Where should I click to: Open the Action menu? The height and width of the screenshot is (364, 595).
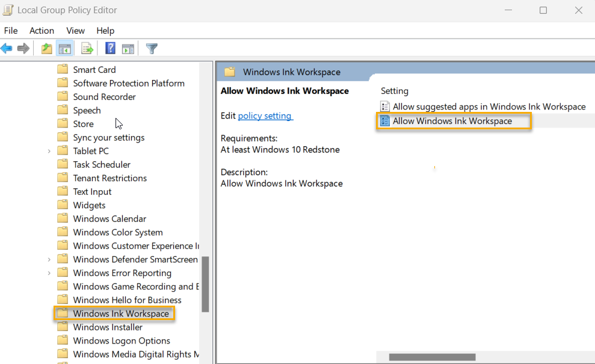coord(42,30)
